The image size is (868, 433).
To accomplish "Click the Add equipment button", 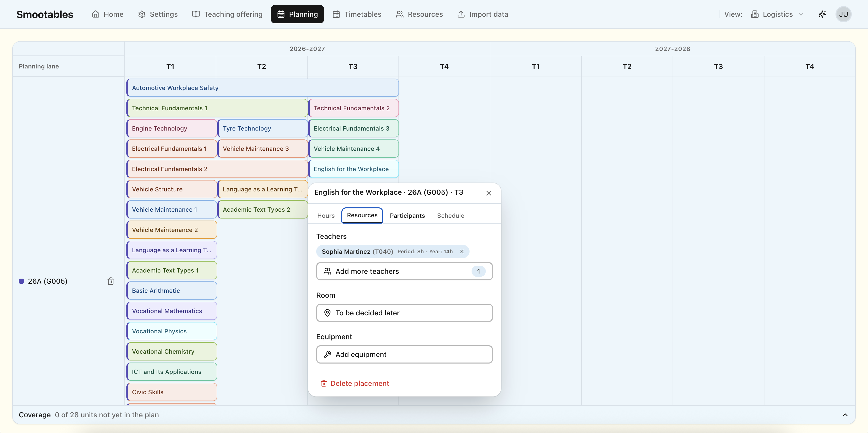I will [404, 354].
